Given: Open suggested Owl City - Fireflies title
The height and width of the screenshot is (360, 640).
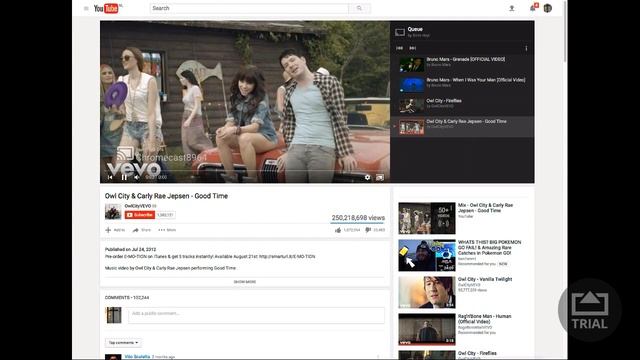Looking at the screenshot, I should click(477, 353).
